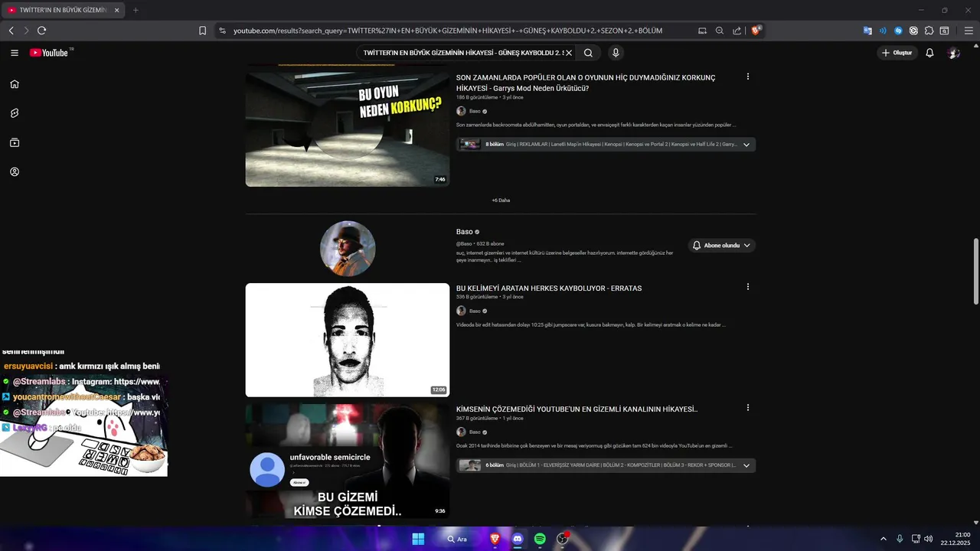Open Brave Shields lion icon
This screenshot has height=551, width=980.
[x=756, y=31]
